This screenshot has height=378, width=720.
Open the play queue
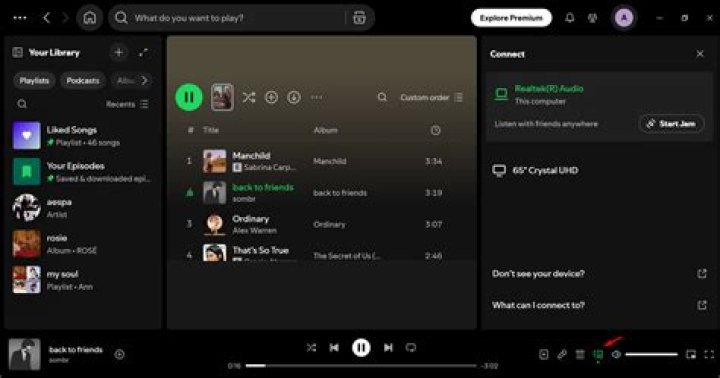(x=580, y=354)
